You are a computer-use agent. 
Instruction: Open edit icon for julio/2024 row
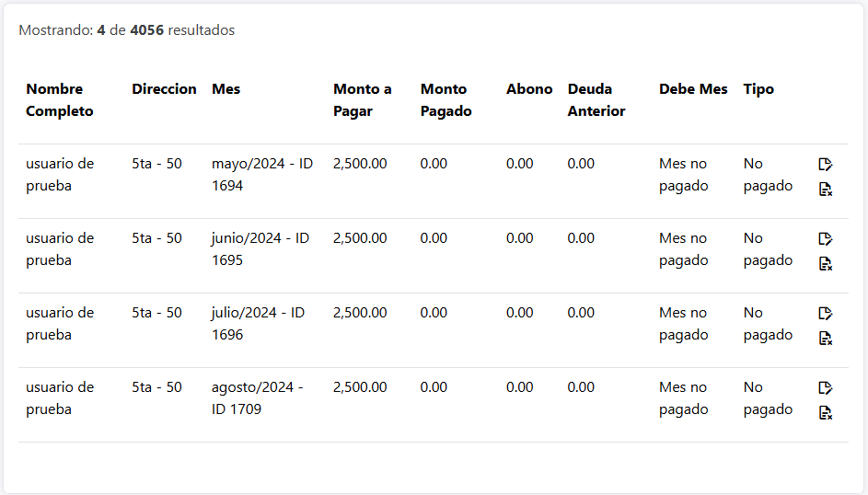coord(826,314)
